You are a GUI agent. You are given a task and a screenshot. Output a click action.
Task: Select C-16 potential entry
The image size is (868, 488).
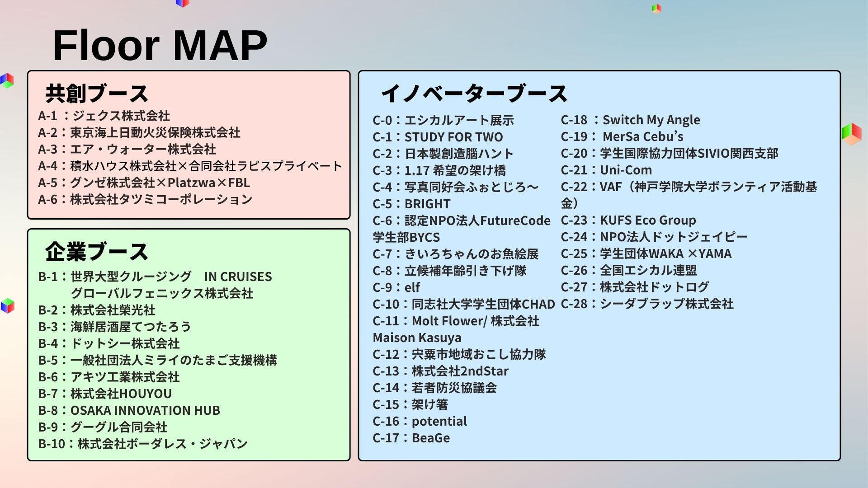tap(420, 421)
